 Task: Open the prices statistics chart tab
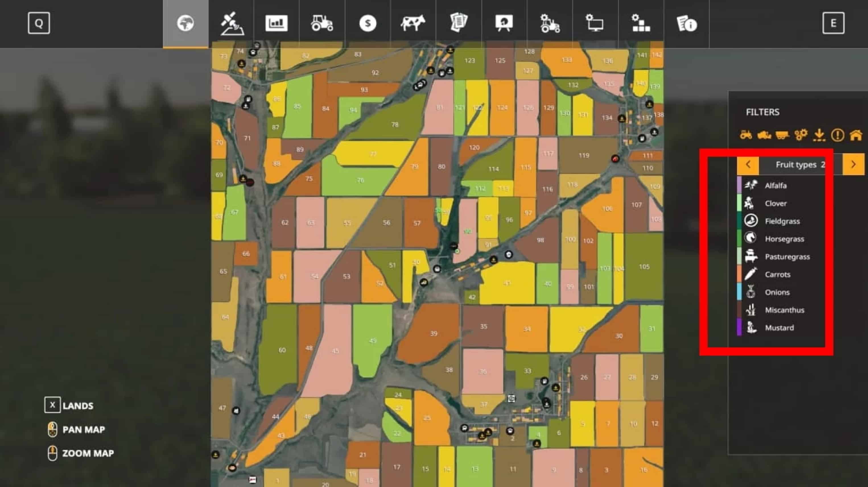(x=276, y=24)
